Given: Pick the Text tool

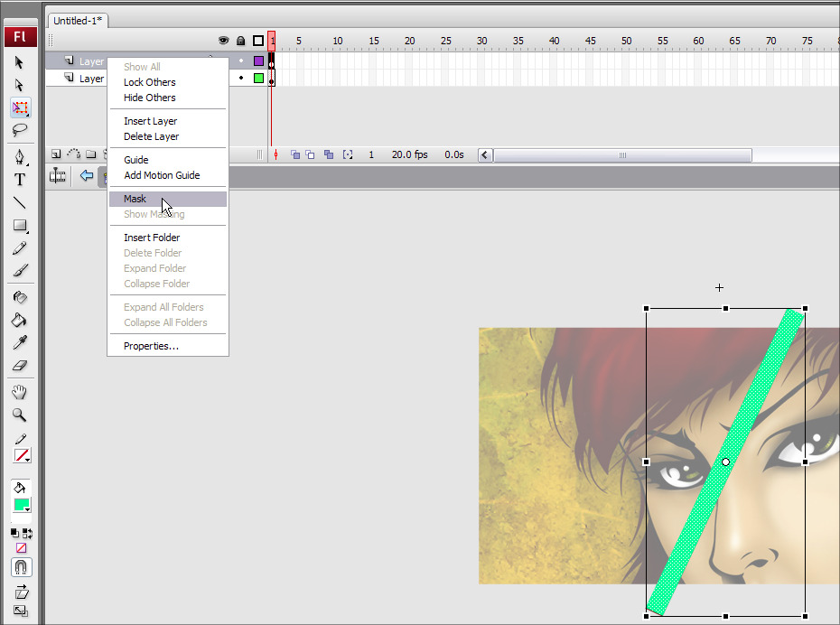Looking at the screenshot, I should [x=20, y=180].
